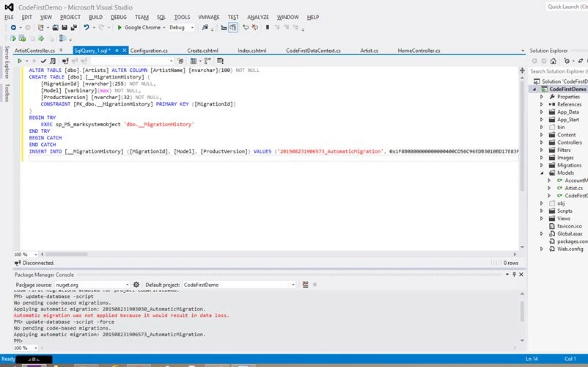Click the Parse query checkmark icon
Screen dimensions: 588x367
43,61
